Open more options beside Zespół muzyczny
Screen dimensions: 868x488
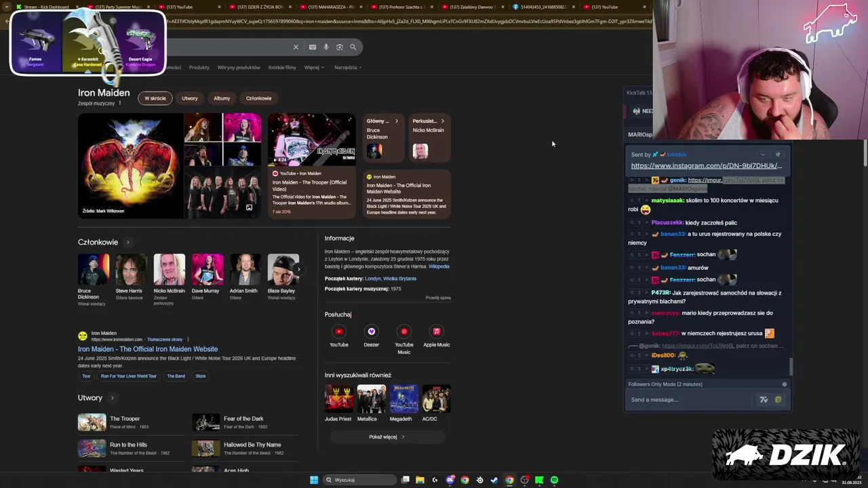click(x=120, y=103)
